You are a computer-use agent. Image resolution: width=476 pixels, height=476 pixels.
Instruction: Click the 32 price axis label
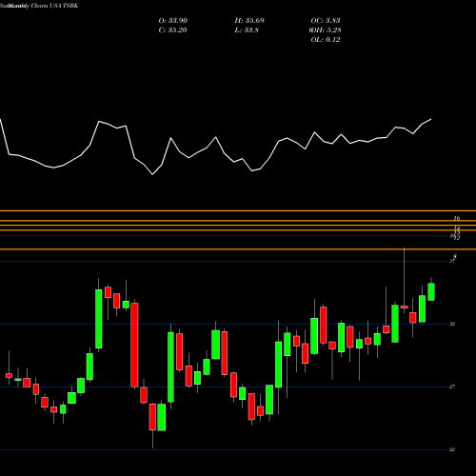pyautogui.click(x=452, y=324)
